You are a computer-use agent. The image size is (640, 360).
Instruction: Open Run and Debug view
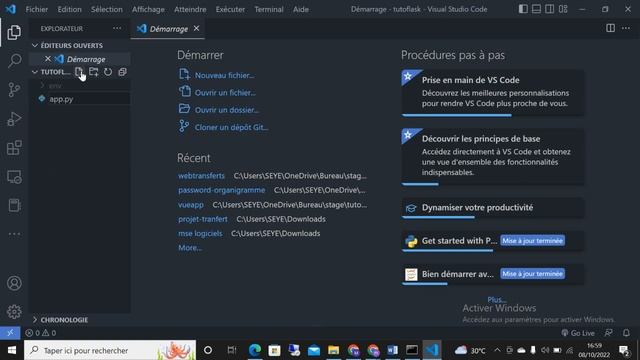pyautogui.click(x=14, y=119)
